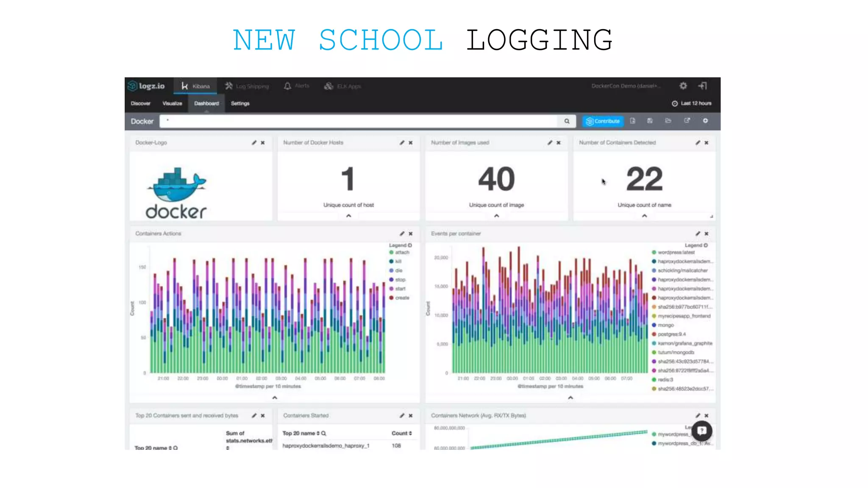Edit the Docker-Logo panel

[x=254, y=143]
